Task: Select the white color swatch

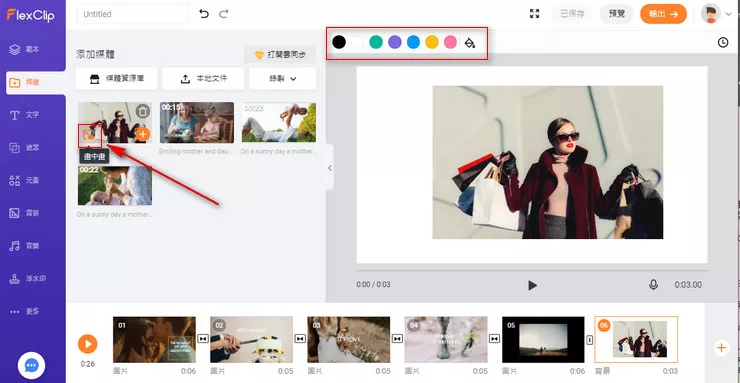Action: (358, 42)
